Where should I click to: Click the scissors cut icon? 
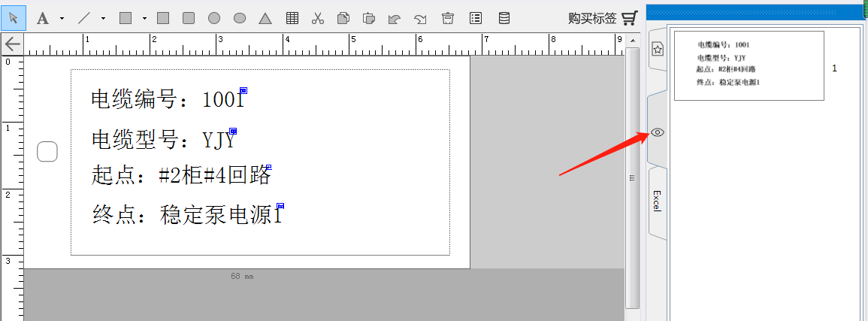click(x=318, y=17)
